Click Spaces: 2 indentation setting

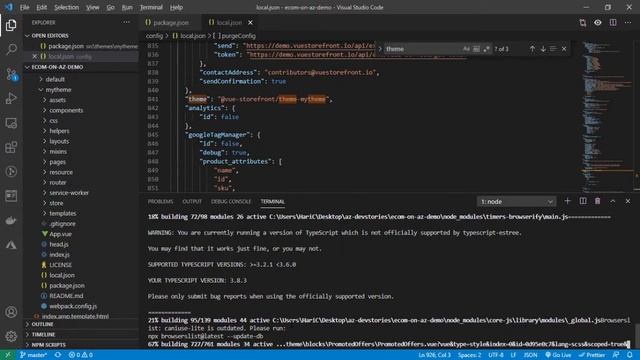point(469,355)
